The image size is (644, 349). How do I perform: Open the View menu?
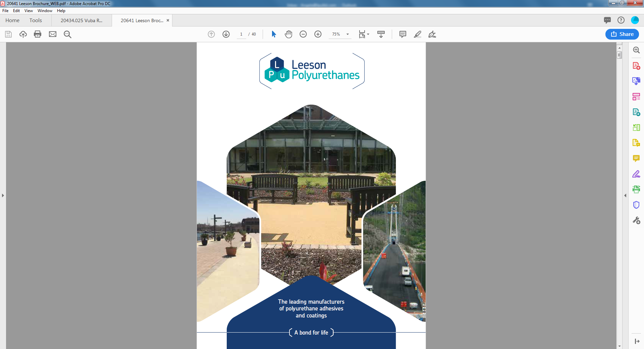click(x=29, y=11)
